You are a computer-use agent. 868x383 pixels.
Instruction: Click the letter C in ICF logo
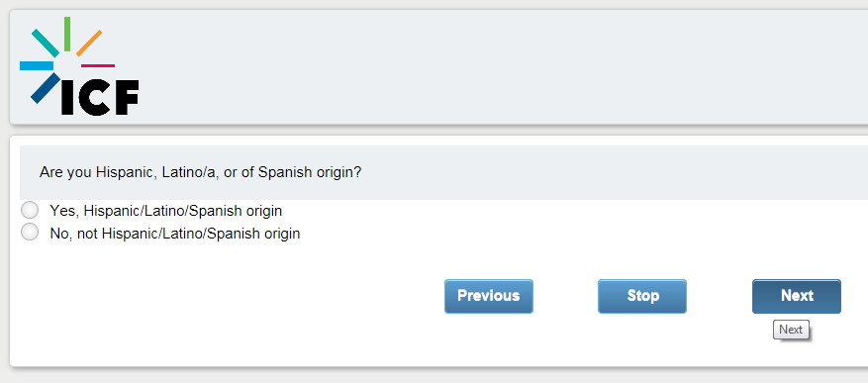click(92, 97)
